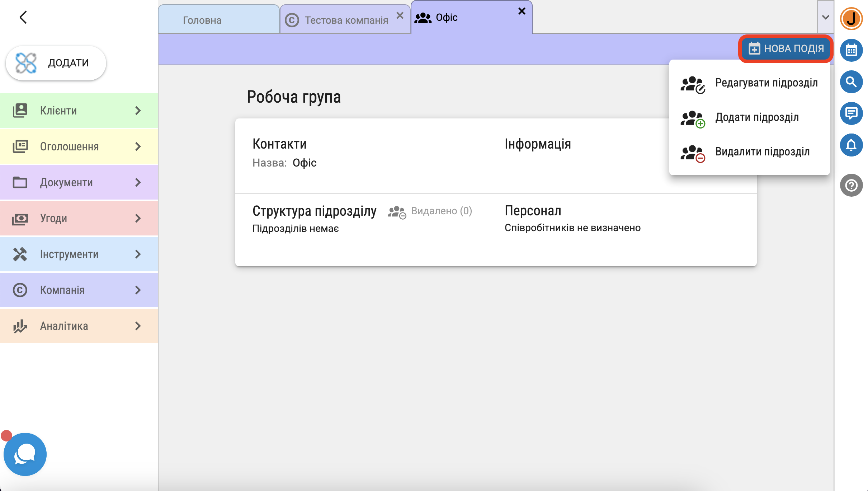868x491 pixels.
Task: Expand the Клієнти sidebar section
Action: [79, 111]
